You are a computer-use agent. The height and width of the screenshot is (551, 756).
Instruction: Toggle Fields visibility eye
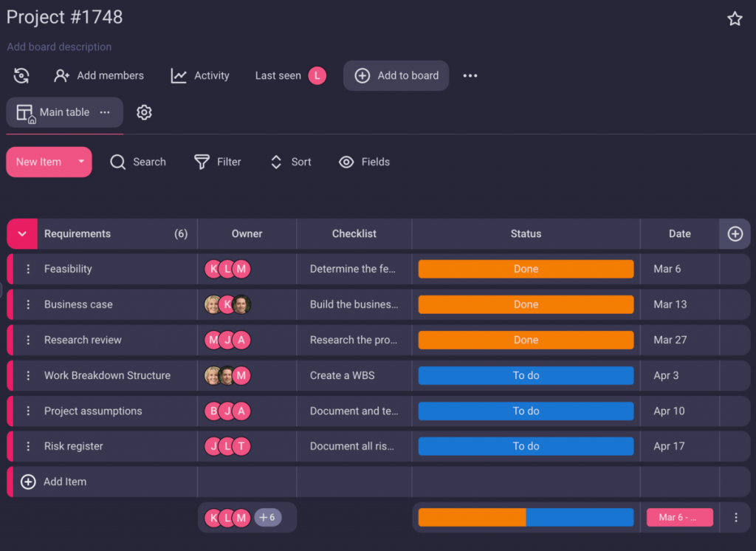click(364, 162)
